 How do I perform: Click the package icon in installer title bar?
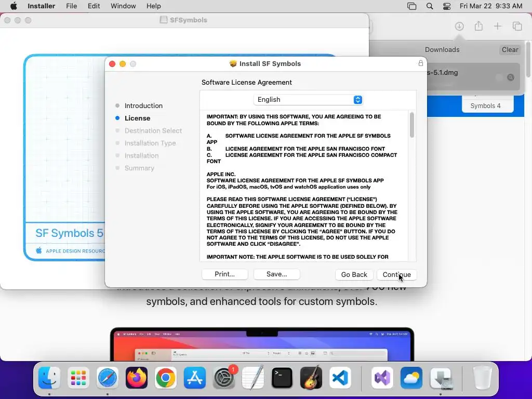coord(233,64)
